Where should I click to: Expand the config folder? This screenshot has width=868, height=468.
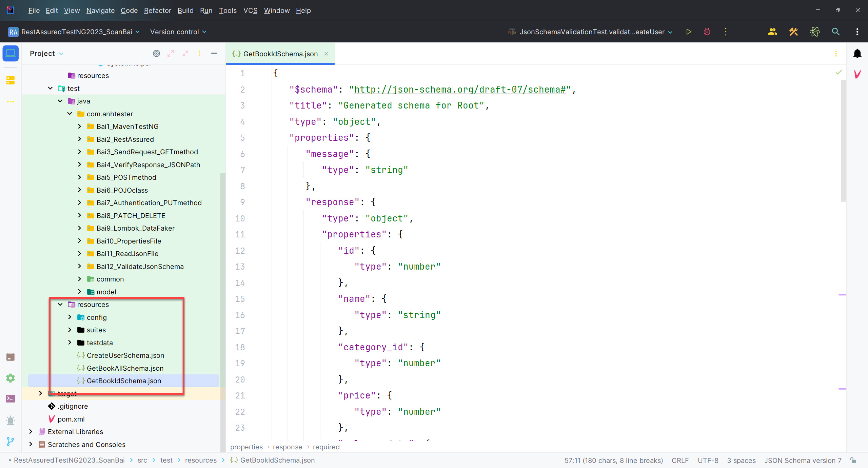tap(70, 317)
